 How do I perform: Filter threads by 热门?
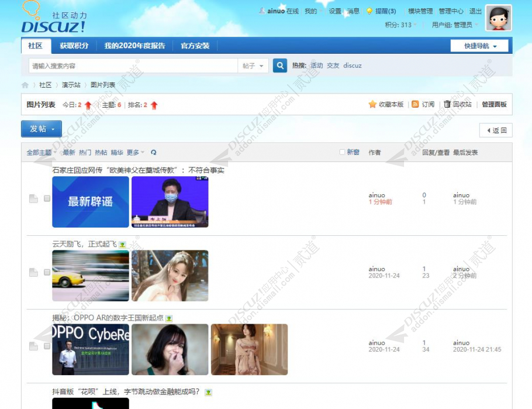point(85,153)
